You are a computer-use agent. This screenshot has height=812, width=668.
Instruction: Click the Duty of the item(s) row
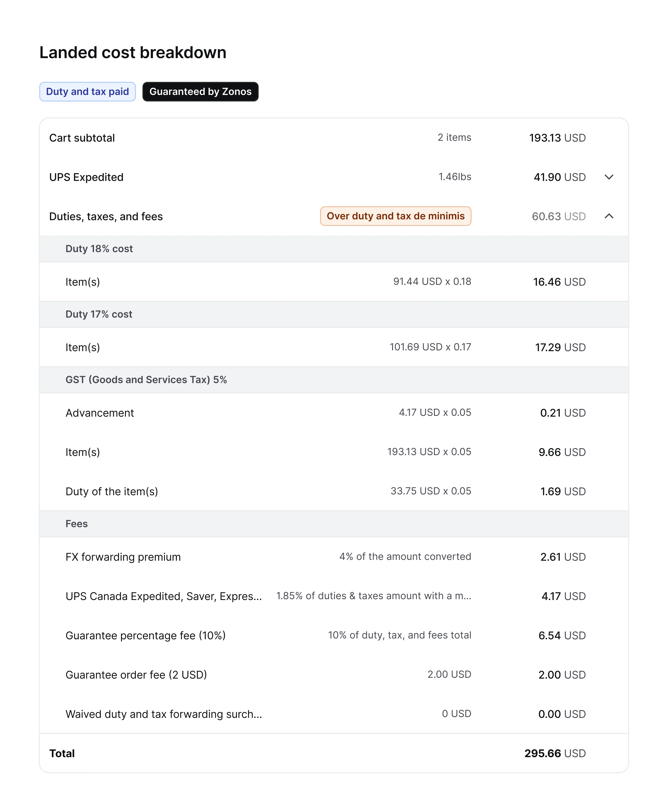112,491
